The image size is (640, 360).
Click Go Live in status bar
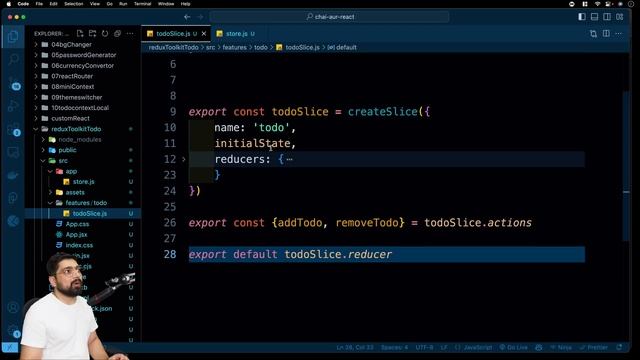click(x=514, y=347)
